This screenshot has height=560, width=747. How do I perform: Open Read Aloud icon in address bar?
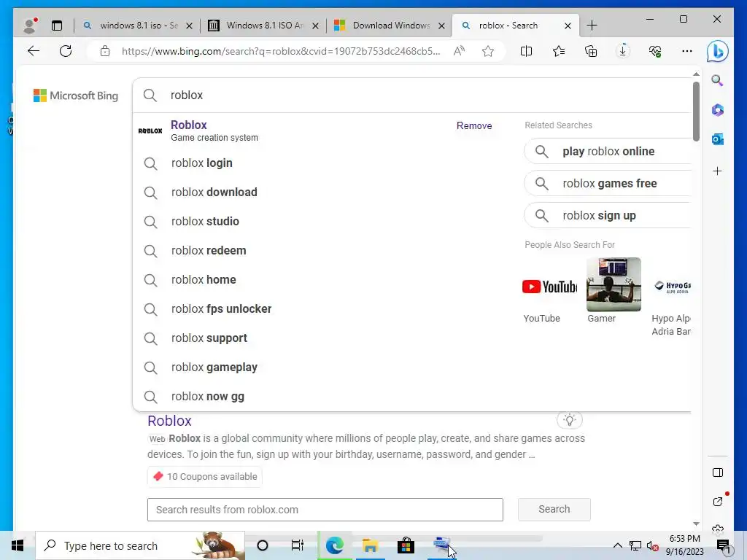click(x=460, y=51)
